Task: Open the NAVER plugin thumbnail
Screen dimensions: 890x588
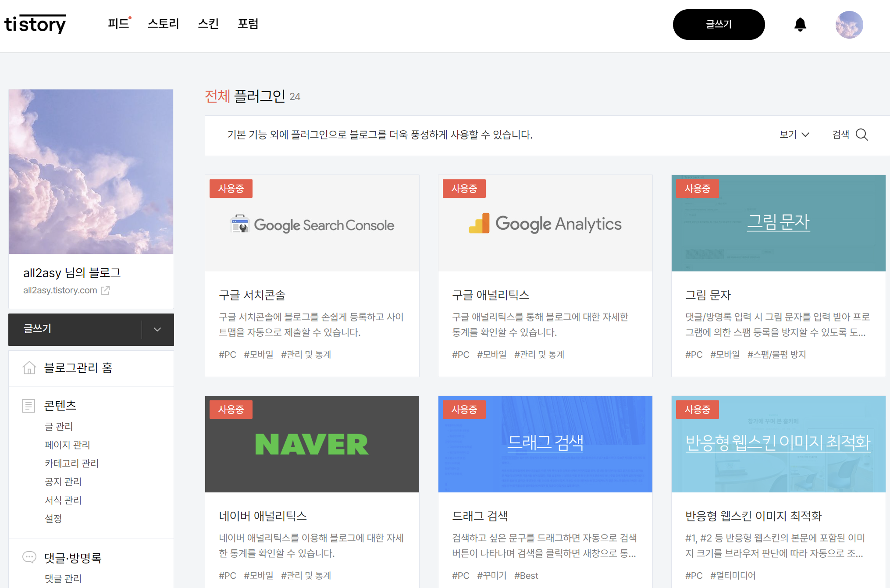Action: point(312,444)
